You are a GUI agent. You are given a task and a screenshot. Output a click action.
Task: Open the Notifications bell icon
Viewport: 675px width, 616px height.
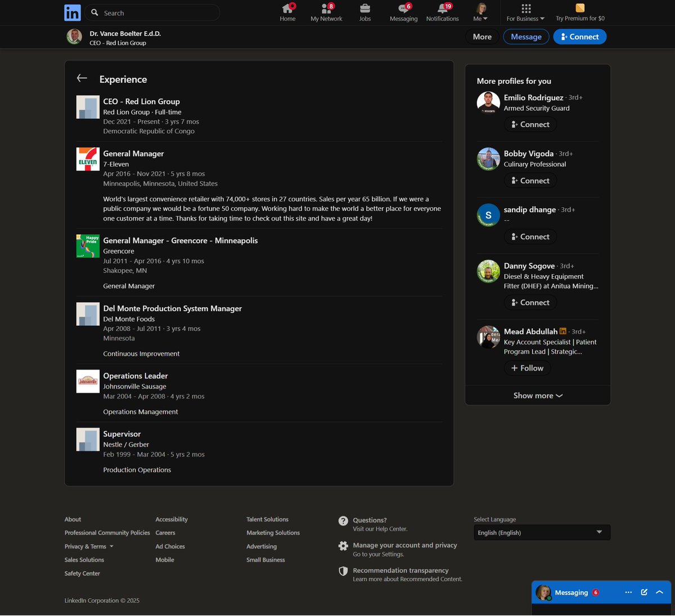[x=443, y=9]
